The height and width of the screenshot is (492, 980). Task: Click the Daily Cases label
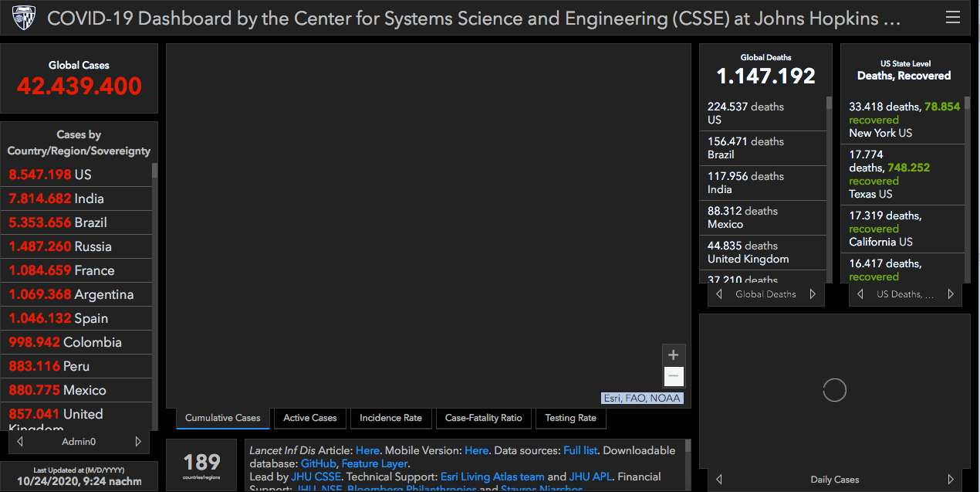click(835, 480)
